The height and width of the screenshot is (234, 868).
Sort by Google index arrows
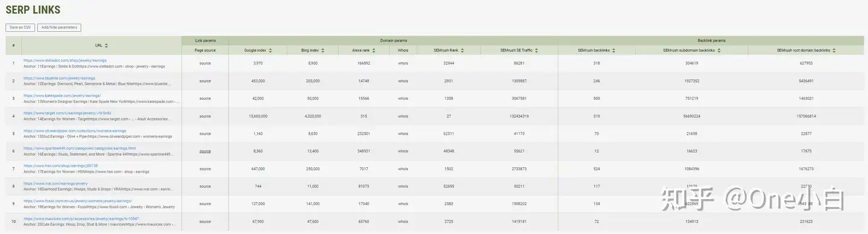coord(271,51)
